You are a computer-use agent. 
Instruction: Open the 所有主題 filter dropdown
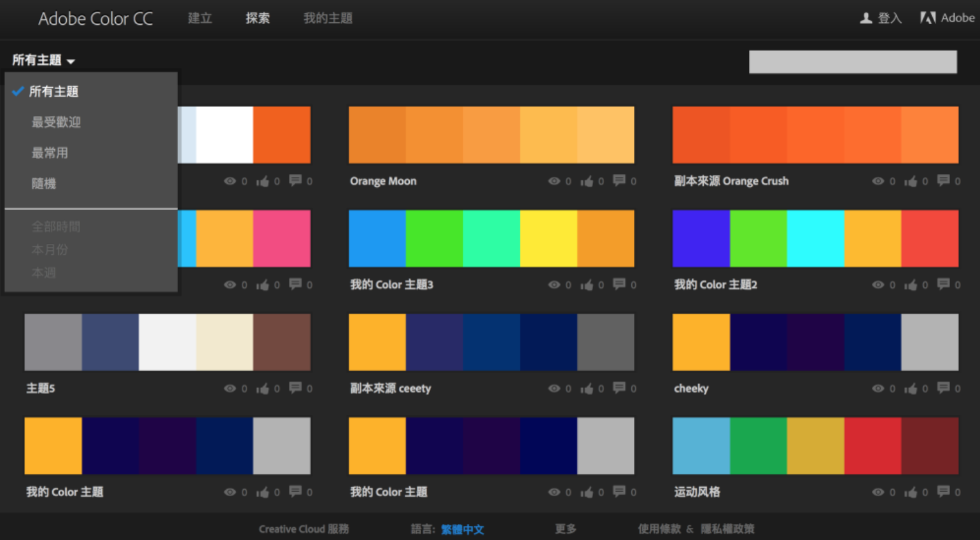click(43, 60)
